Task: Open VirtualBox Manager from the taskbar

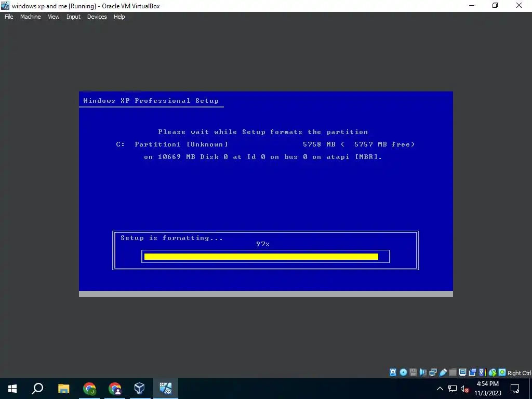Action: pyautogui.click(x=139, y=389)
